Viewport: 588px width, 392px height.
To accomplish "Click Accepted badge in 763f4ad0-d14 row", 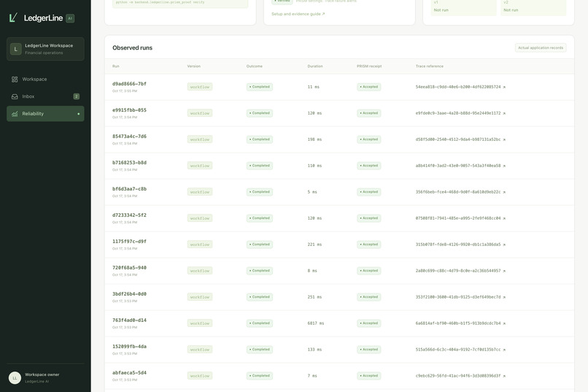I will pyautogui.click(x=369, y=323).
